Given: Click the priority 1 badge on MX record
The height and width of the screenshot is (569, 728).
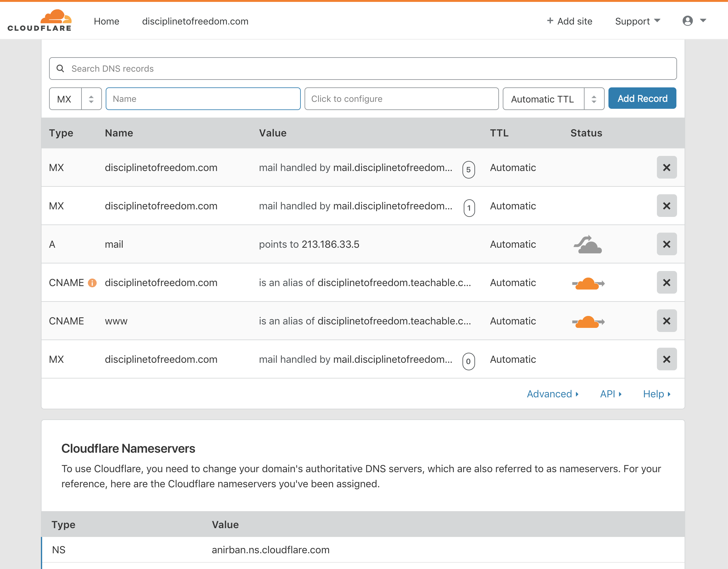Looking at the screenshot, I should (469, 208).
